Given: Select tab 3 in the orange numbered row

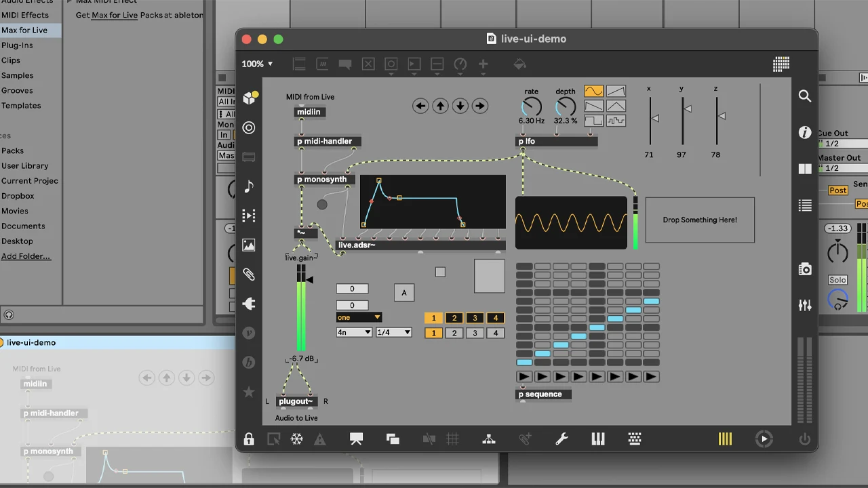Looking at the screenshot, I should (x=475, y=318).
